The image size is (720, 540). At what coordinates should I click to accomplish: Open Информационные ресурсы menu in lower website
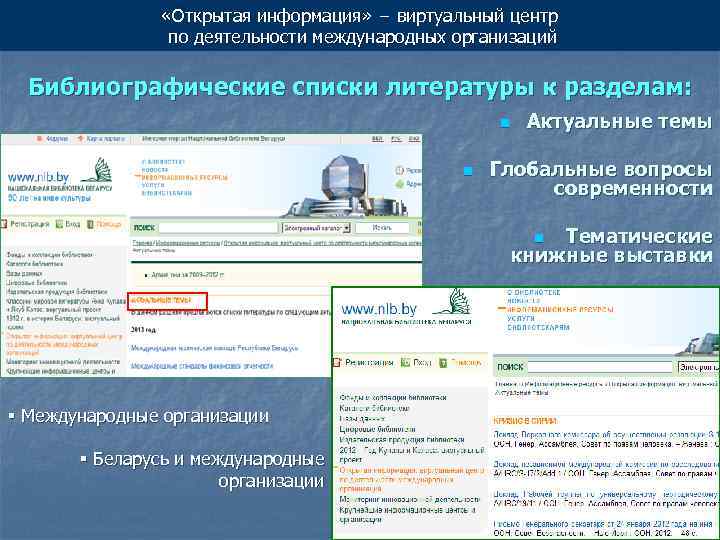[560, 309]
